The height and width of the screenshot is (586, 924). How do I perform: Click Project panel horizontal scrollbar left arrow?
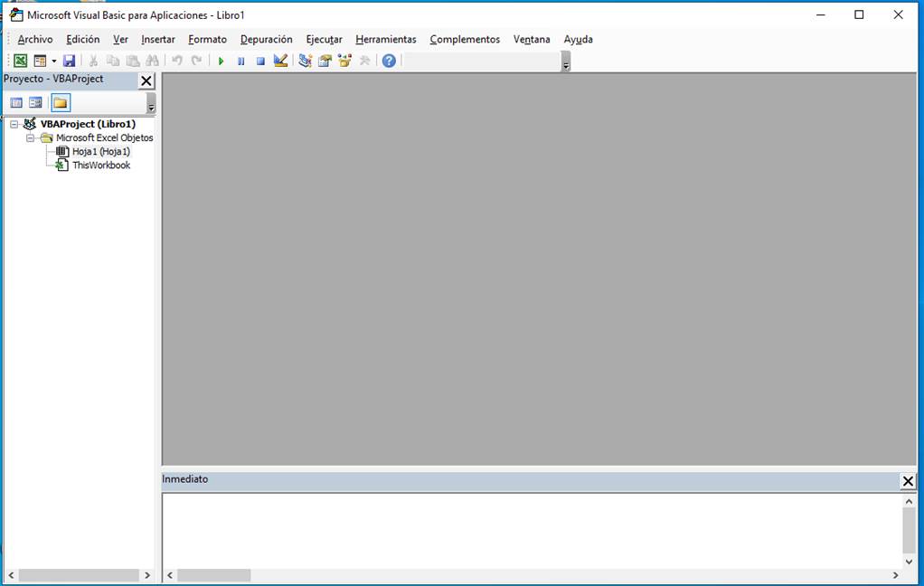(x=11, y=575)
